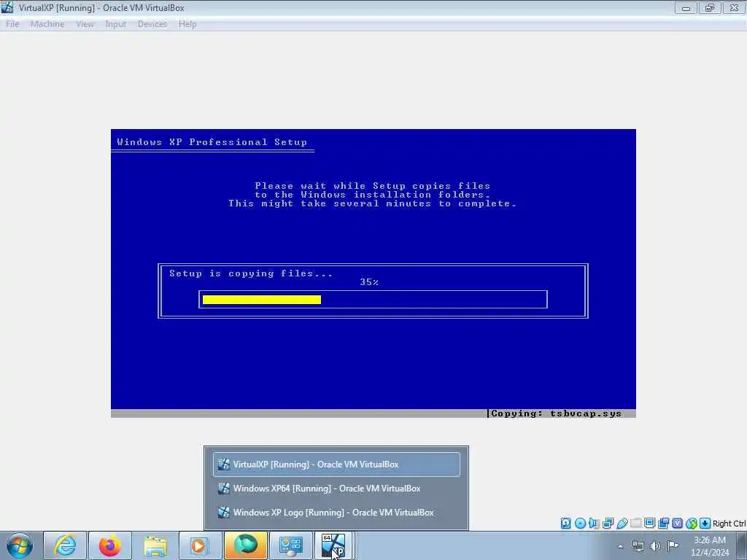Click the hard disk activity status icon
The image size is (747, 560).
(x=565, y=524)
